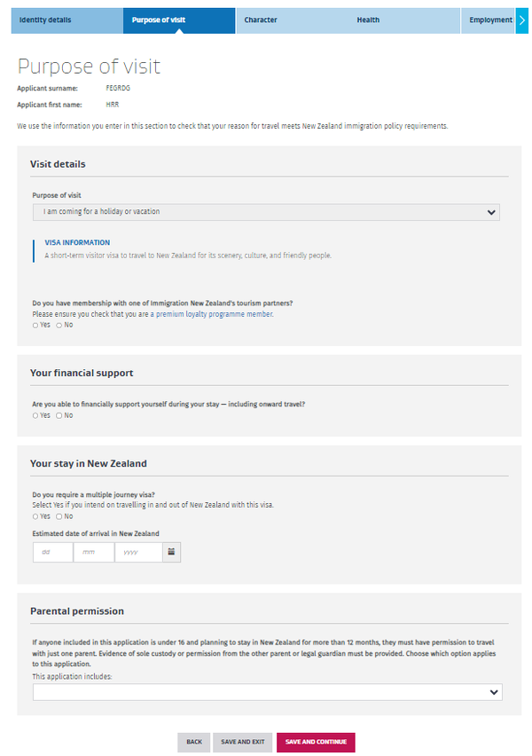Select No for tourism partner membership
The image size is (532, 756).
point(59,326)
